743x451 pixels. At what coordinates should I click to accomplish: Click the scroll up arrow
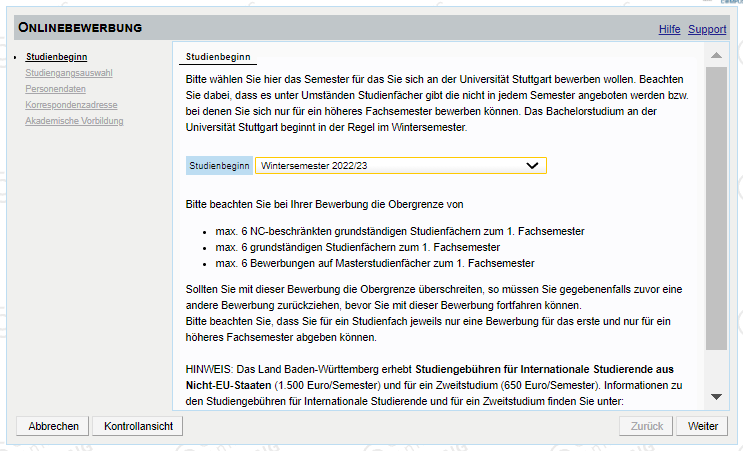coord(716,55)
